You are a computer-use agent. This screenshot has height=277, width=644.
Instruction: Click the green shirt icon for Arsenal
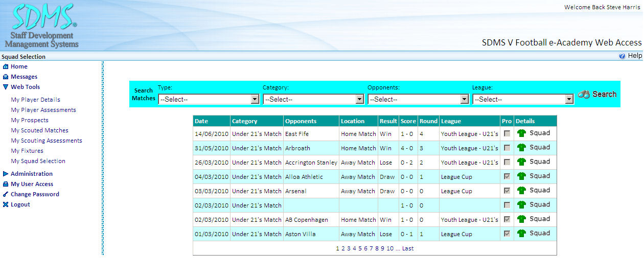tap(521, 191)
